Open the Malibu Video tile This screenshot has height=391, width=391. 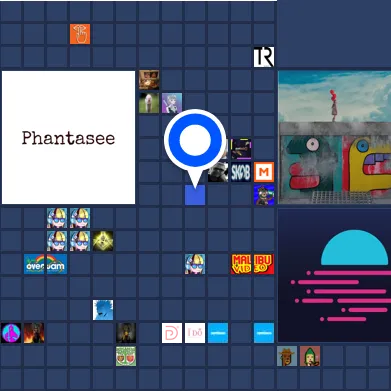[x=253, y=264]
